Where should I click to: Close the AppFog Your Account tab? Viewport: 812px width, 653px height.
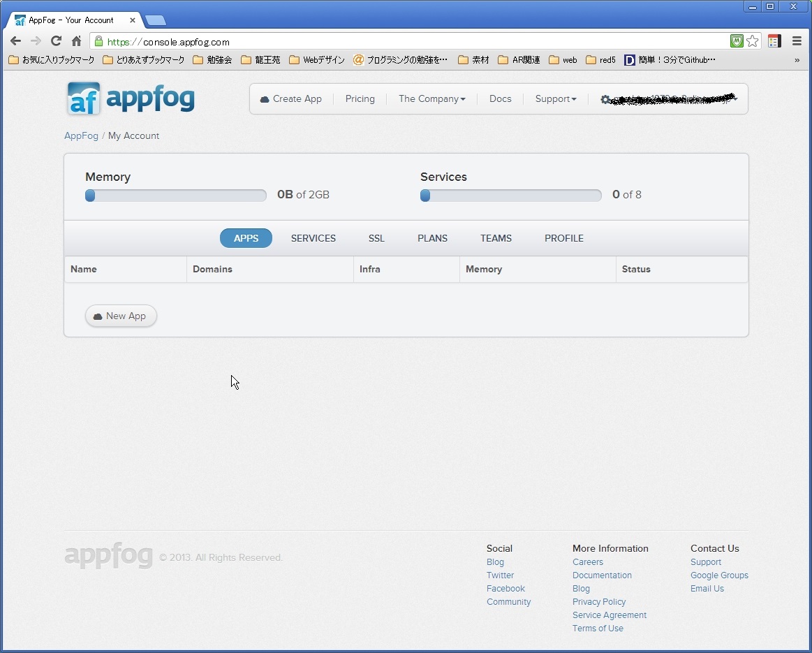(x=133, y=20)
